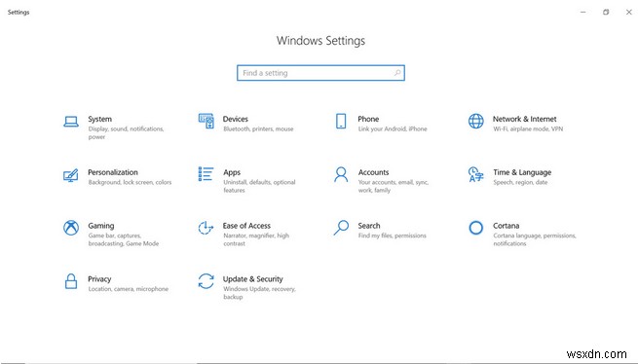Click the Update & Security arrows icon

tap(206, 281)
